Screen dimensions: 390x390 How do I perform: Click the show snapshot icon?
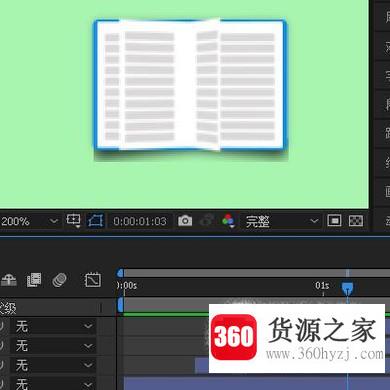tap(206, 221)
